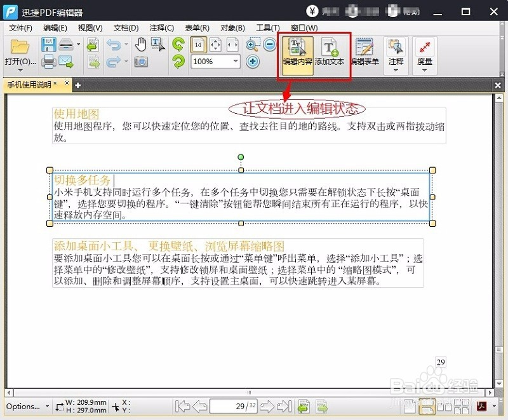Open the 视图(V) menu
The width and height of the screenshot is (508, 420).
point(90,28)
